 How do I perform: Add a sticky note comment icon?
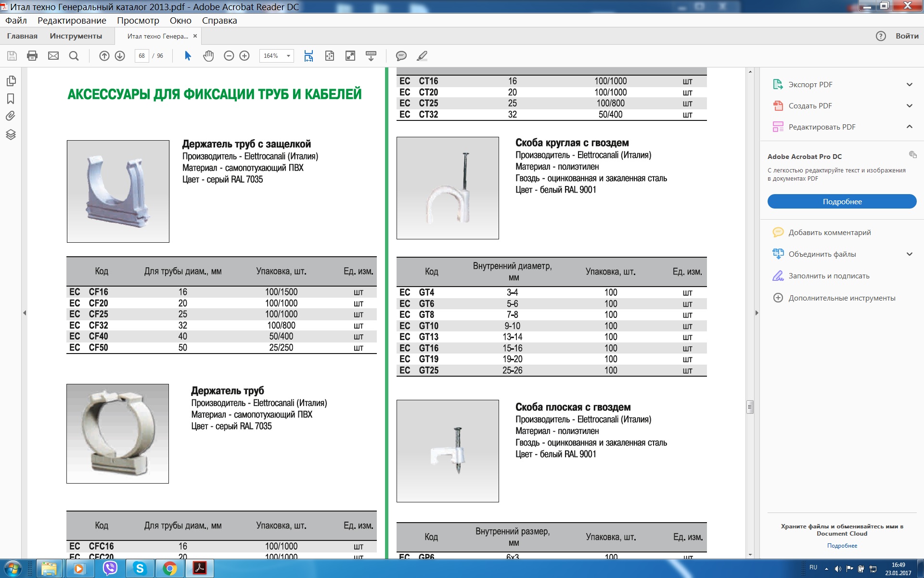401,56
